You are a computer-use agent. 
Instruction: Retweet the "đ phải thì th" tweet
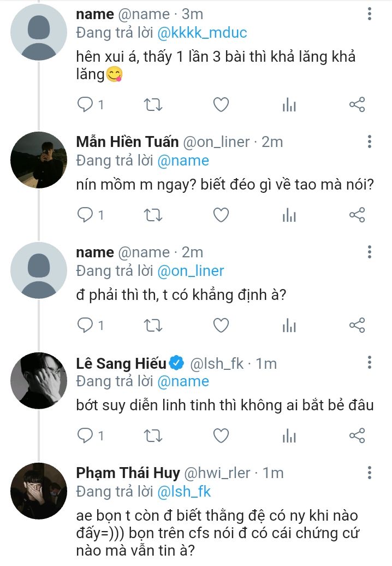tap(152, 326)
